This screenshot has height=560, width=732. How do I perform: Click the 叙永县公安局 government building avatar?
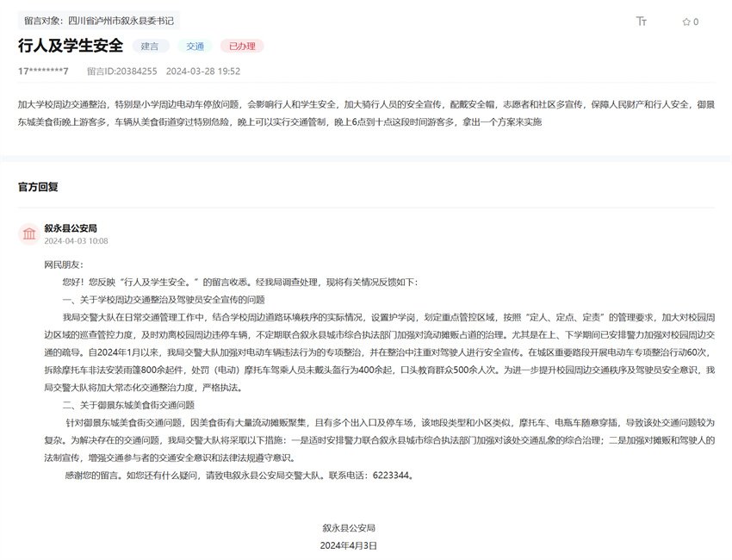coord(29,233)
